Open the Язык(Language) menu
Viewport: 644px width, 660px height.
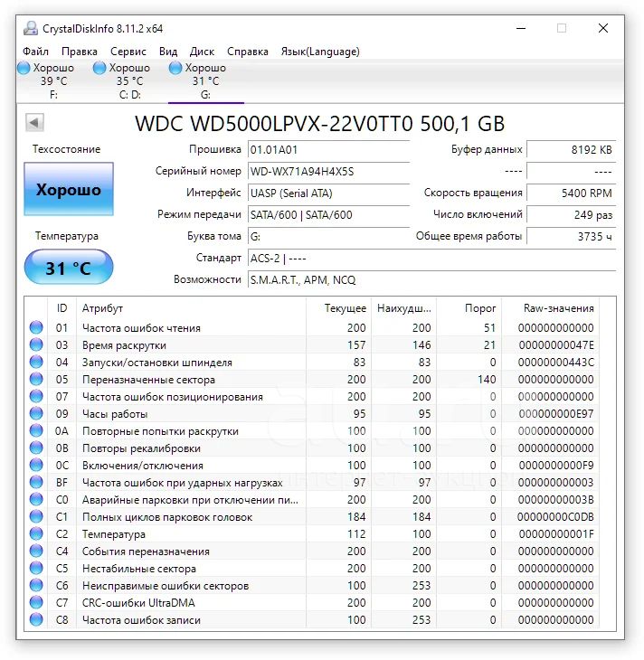[x=320, y=52]
